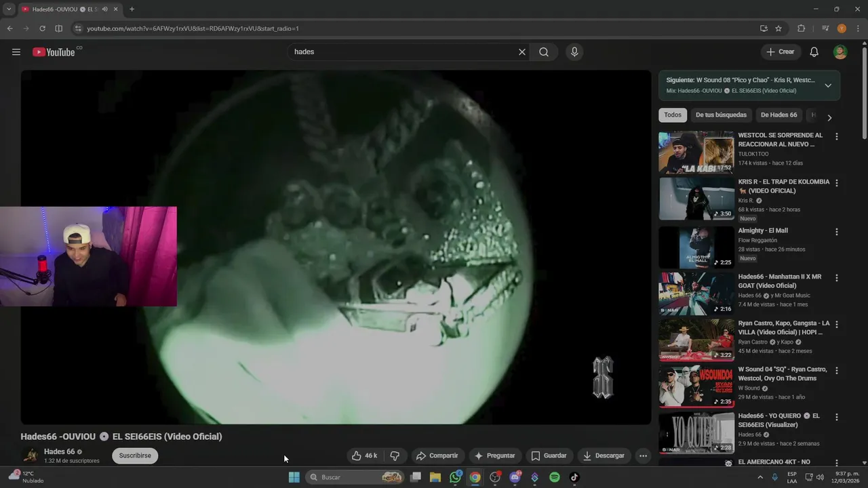Screen dimensions: 868x488
Task: Go back in browser history
Action: point(9,28)
